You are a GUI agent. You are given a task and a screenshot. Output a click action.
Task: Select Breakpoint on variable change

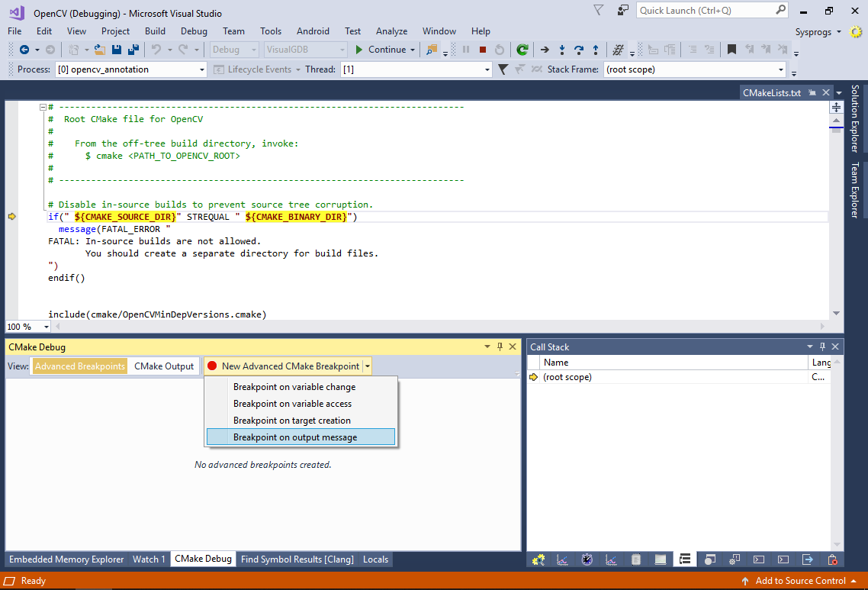click(x=301, y=387)
